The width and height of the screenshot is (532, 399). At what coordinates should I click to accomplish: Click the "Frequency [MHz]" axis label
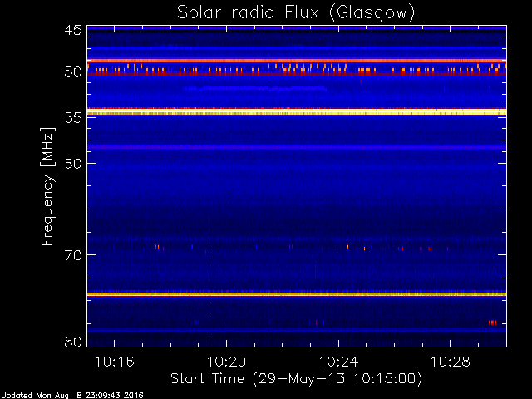47,186
